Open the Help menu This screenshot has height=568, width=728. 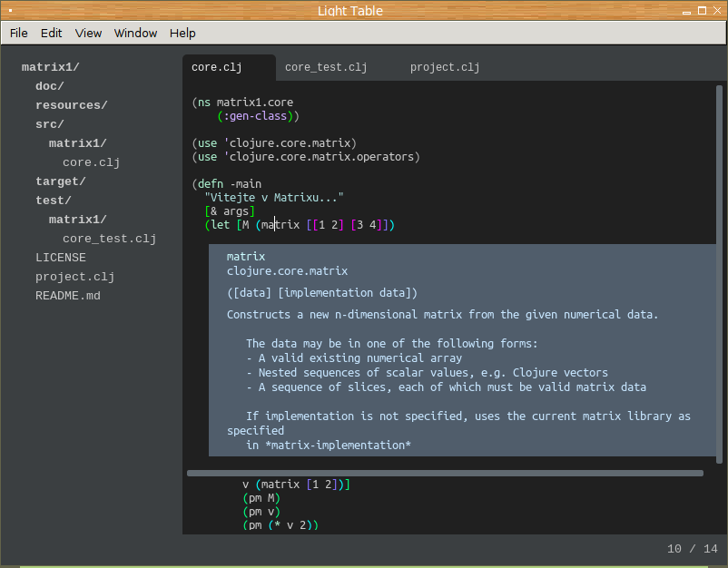coord(182,33)
